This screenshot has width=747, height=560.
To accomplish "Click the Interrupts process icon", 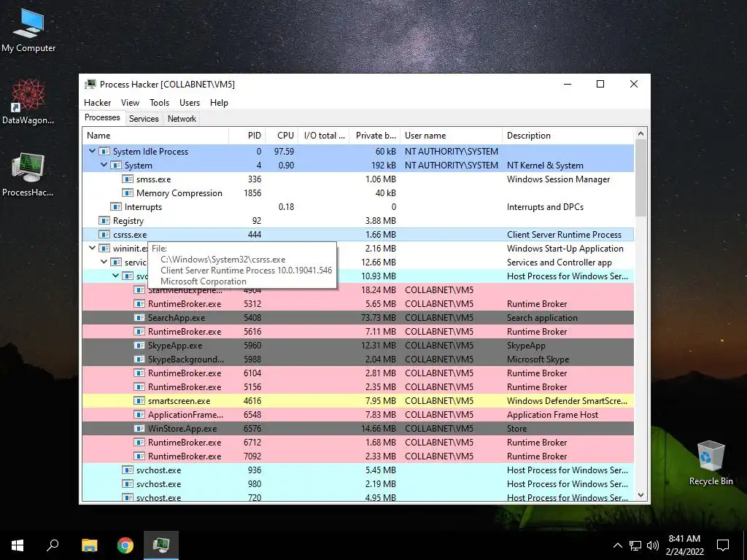I will tap(116, 206).
